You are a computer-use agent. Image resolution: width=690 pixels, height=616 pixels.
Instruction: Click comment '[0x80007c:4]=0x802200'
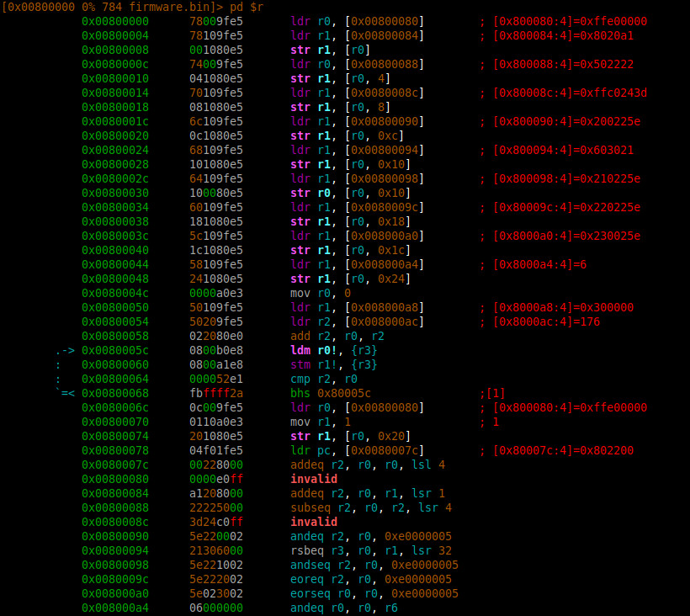tap(563, 450)
